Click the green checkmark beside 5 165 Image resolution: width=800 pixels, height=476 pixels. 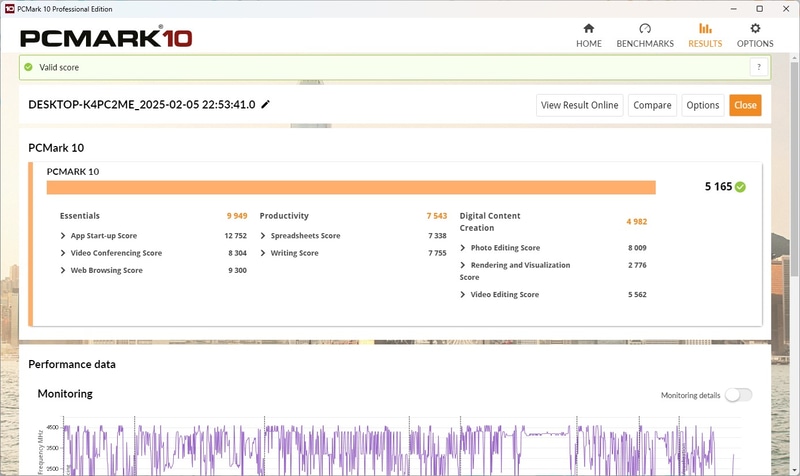pos(740,187)
